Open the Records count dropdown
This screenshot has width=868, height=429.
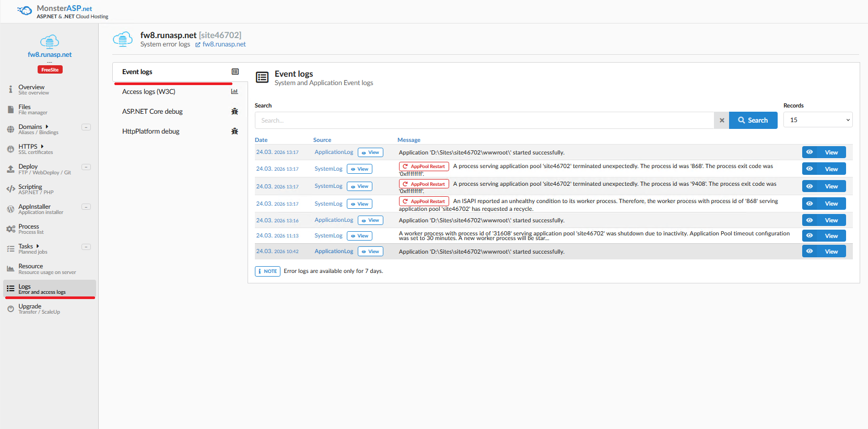(x=817, y=120)
